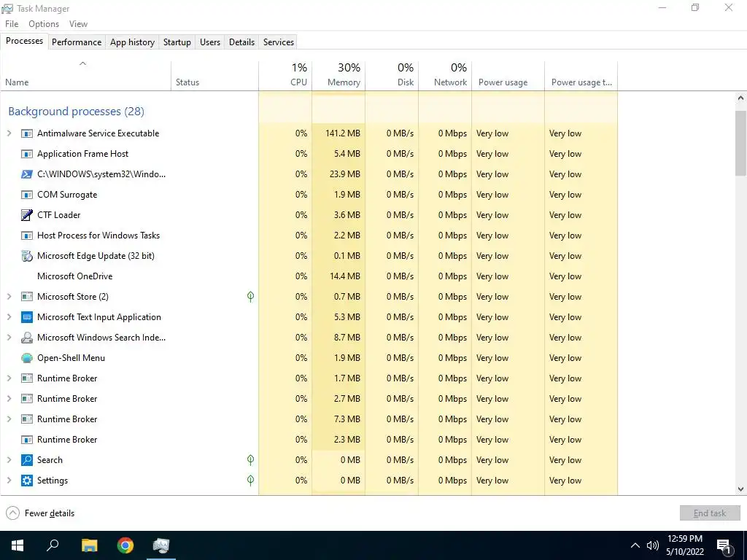
Task: Click the Settings process gear icon
Action: [x=27, y=481]
